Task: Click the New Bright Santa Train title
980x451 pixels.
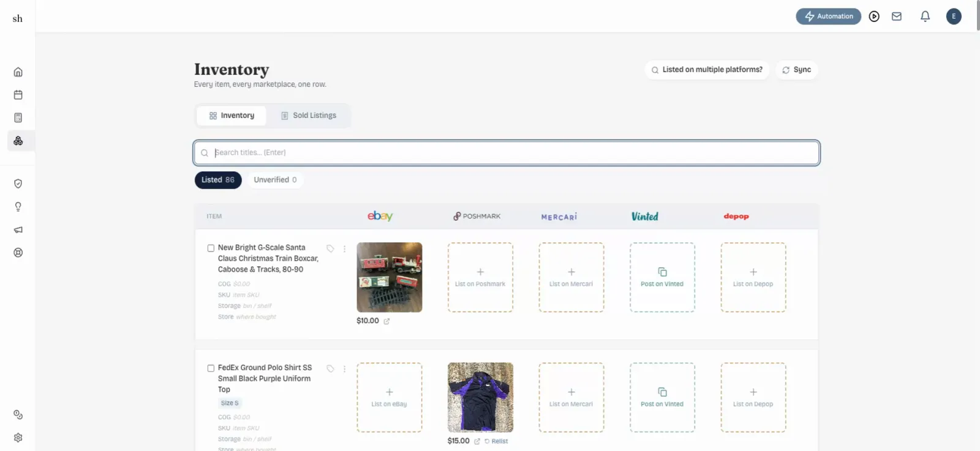Action: (x=268, y=259)
